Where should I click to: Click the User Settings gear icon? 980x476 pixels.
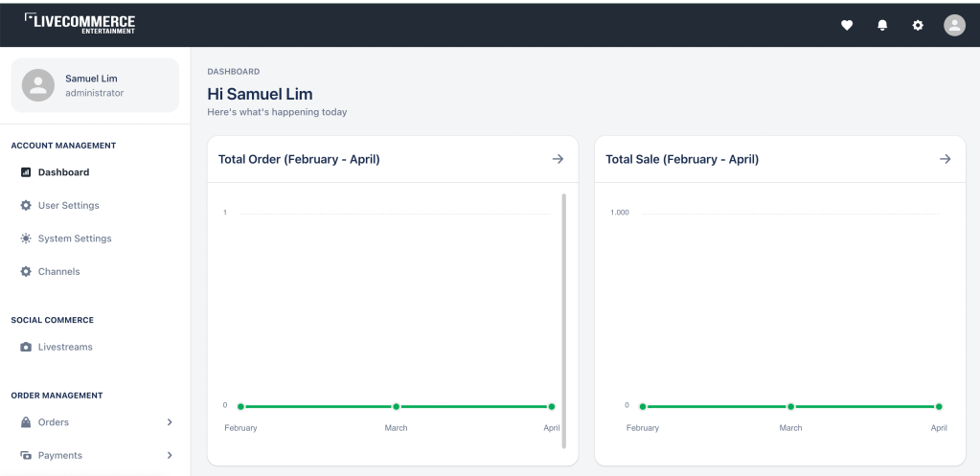coord(26,206)
